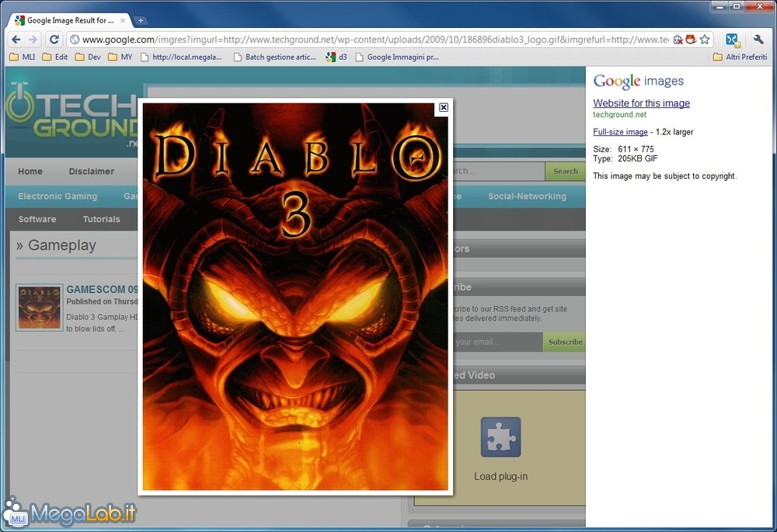Follow the 'Website for this image' link
Screen dimensions: 777x532
641,103
